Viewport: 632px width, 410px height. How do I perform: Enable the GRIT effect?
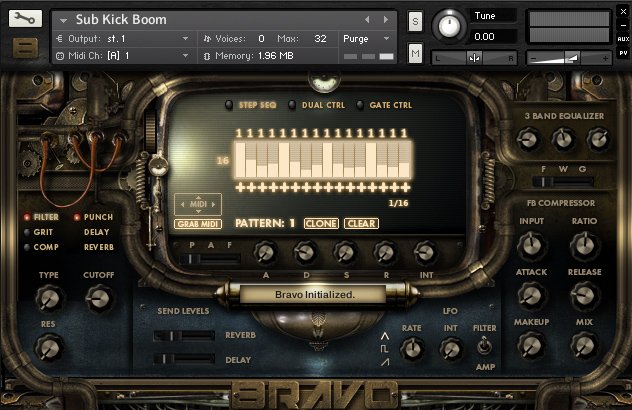(x=27, y=232)
